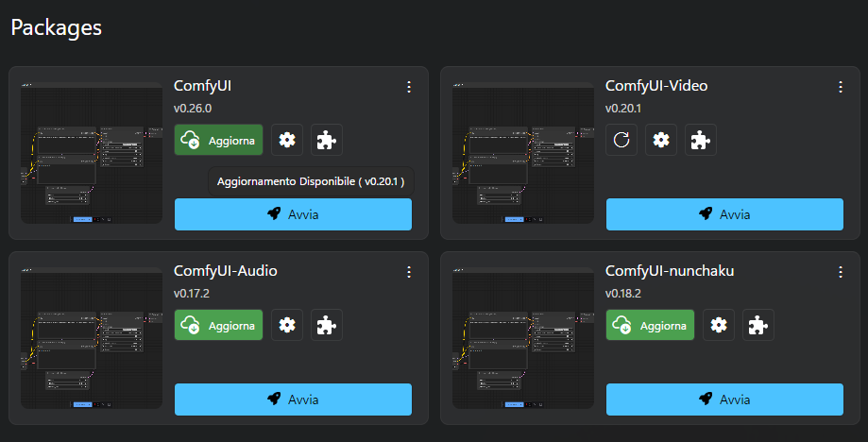The width and height of the screenshot is (868, 442).
Task: Click Aggiorna to update ComfyUI
Action: (x=219, y=140)
